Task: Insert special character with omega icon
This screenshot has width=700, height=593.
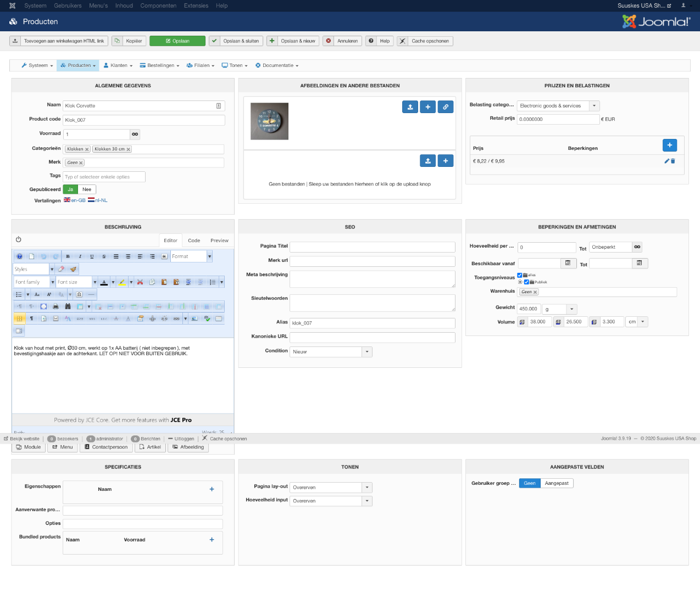Action: click(79, 294)
